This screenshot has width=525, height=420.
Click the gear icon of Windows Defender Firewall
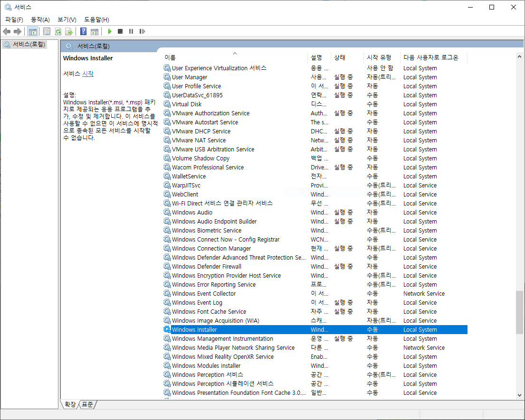(x=167, y=267)
